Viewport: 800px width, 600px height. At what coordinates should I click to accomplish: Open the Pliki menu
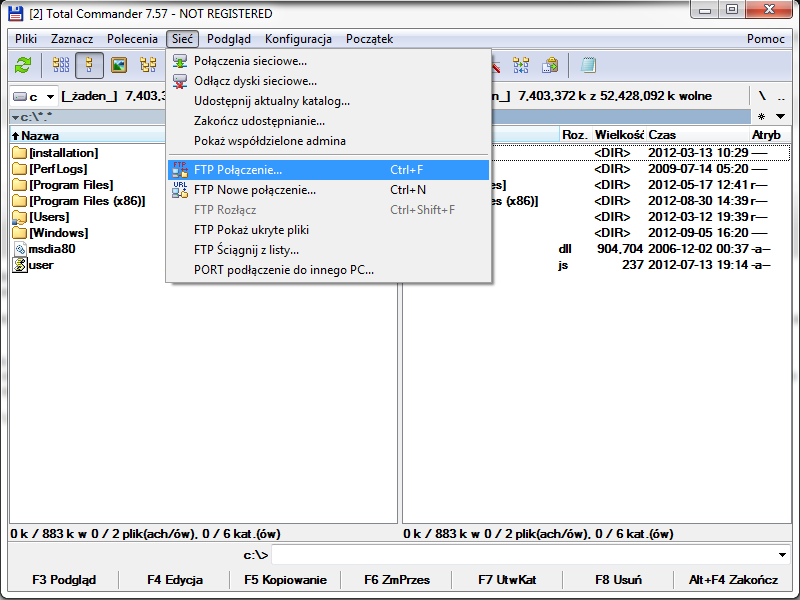[x=26, y=39]
